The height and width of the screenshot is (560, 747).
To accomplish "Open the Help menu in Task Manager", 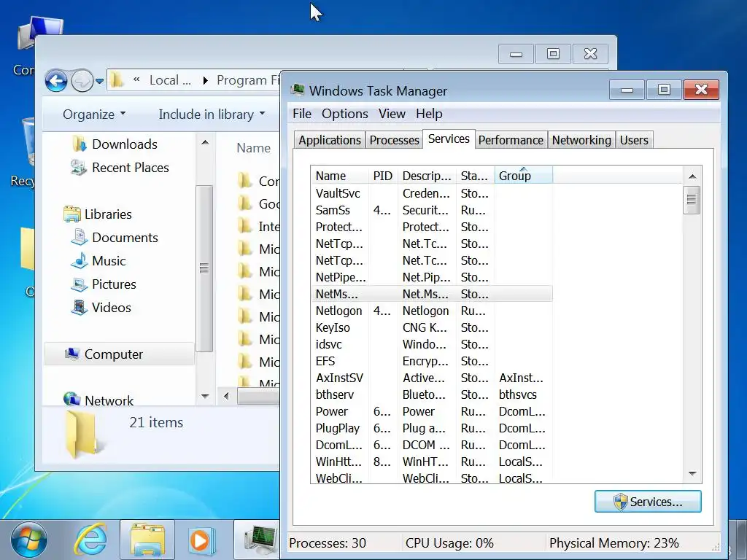I will click(429, 114).
